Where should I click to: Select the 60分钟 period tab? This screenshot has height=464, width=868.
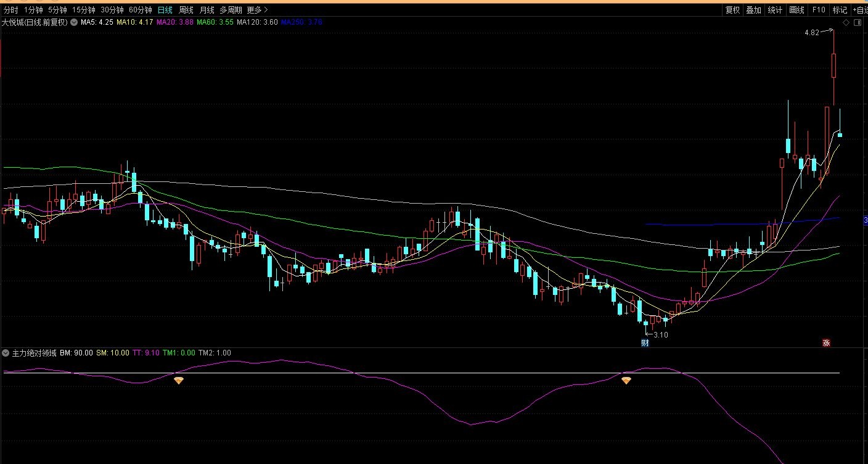[x=140, y=10]
